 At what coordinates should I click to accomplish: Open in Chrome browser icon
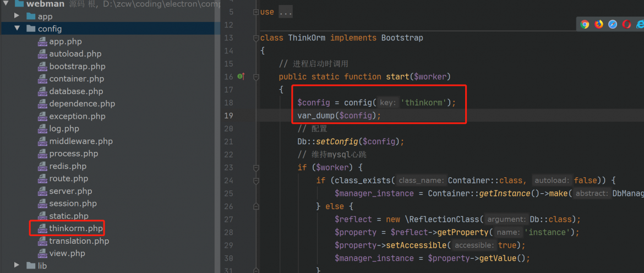click(x=585, y=24)
